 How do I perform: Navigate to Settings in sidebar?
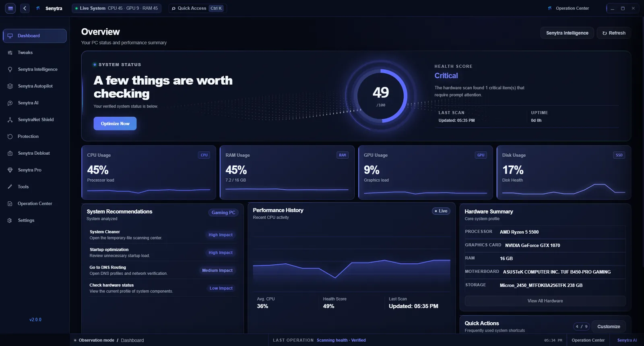coord(35,220)
